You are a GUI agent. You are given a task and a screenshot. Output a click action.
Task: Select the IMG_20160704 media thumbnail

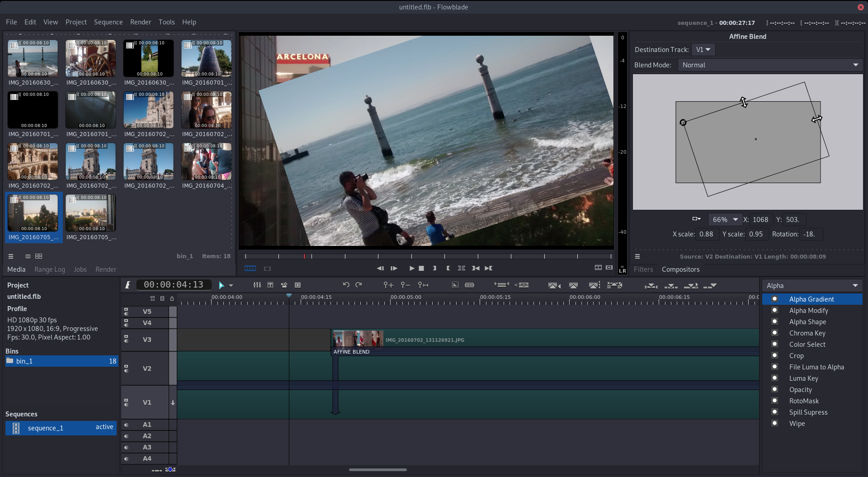(x=206, y=161)
